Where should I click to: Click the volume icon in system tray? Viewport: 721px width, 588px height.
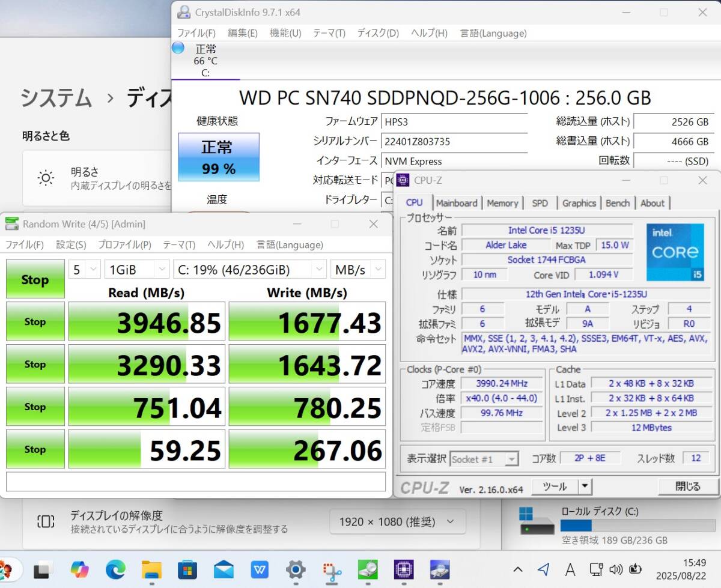615,569
